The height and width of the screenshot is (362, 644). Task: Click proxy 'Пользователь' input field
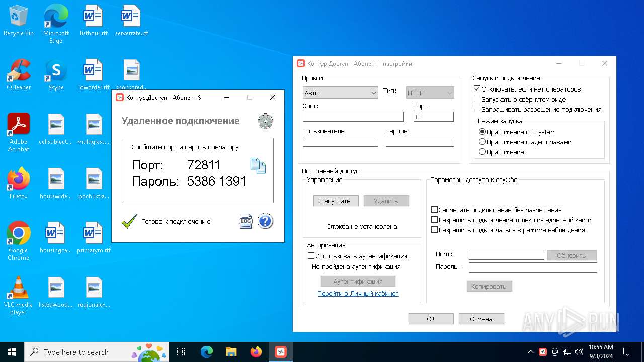341,142
